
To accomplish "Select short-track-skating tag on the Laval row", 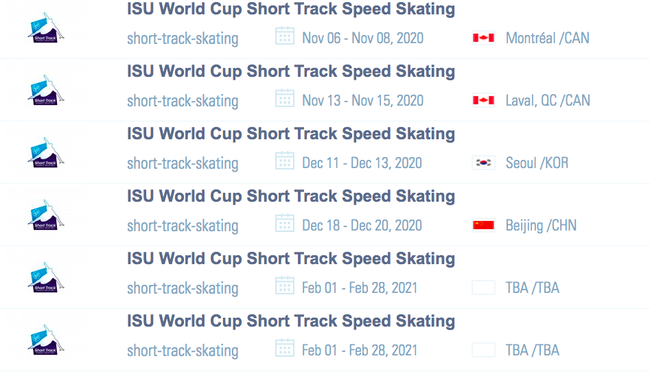I will click(183, 101).
